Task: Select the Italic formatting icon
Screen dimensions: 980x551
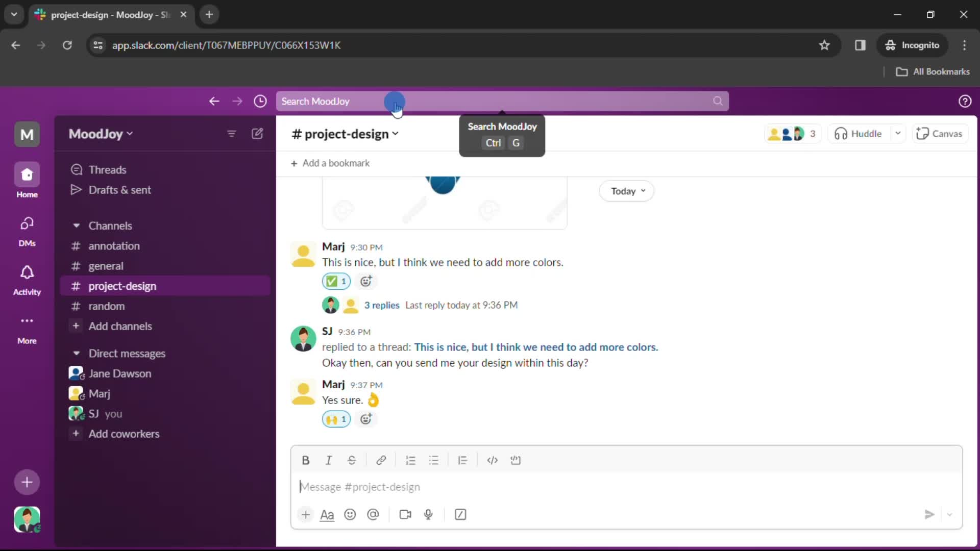Action: (x=329, y=460)
